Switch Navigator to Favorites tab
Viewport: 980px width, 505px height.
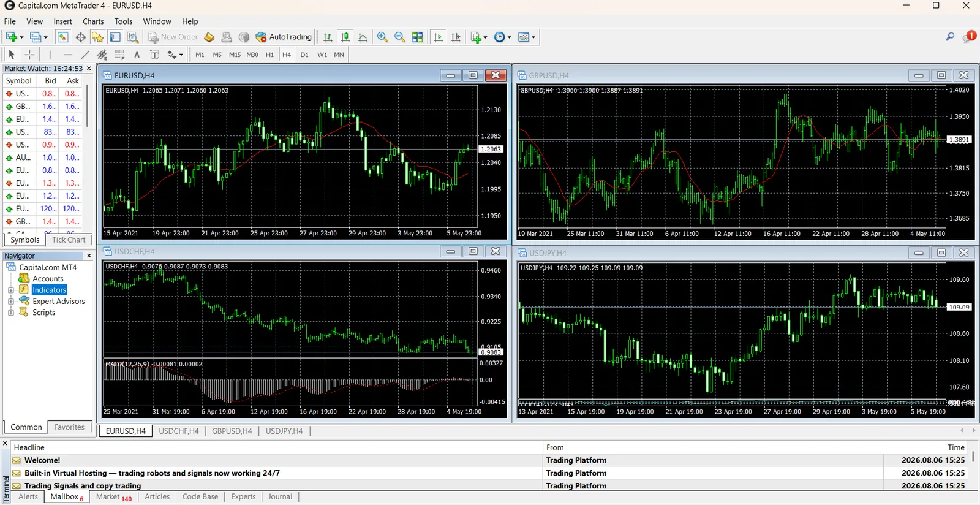pyautogui.click(x=69, y=427)
